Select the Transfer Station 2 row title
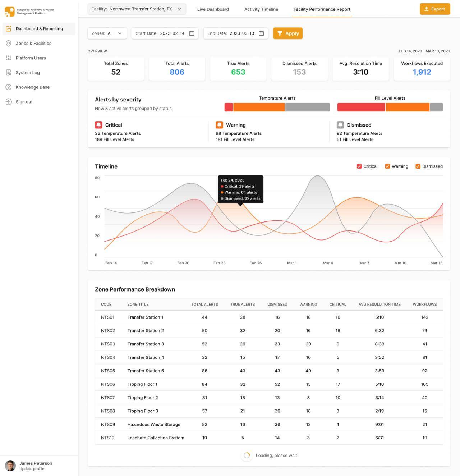This screenshot has width=460, height=476. [146, 331]
